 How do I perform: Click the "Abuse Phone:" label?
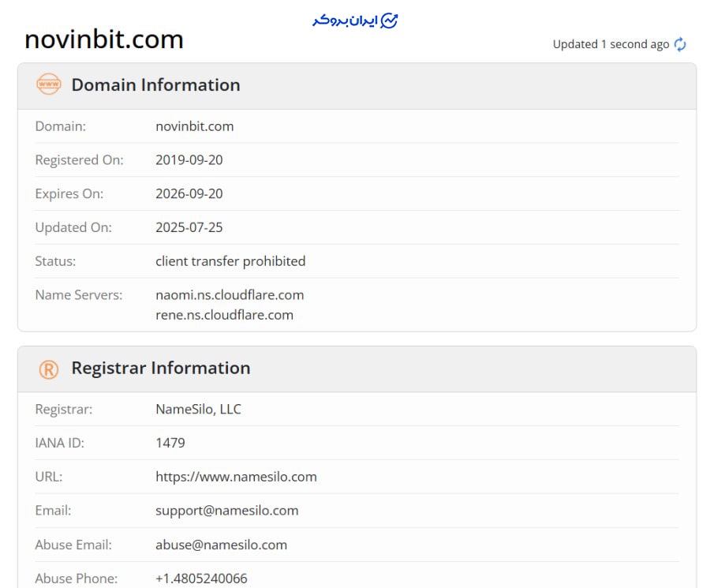76,579
